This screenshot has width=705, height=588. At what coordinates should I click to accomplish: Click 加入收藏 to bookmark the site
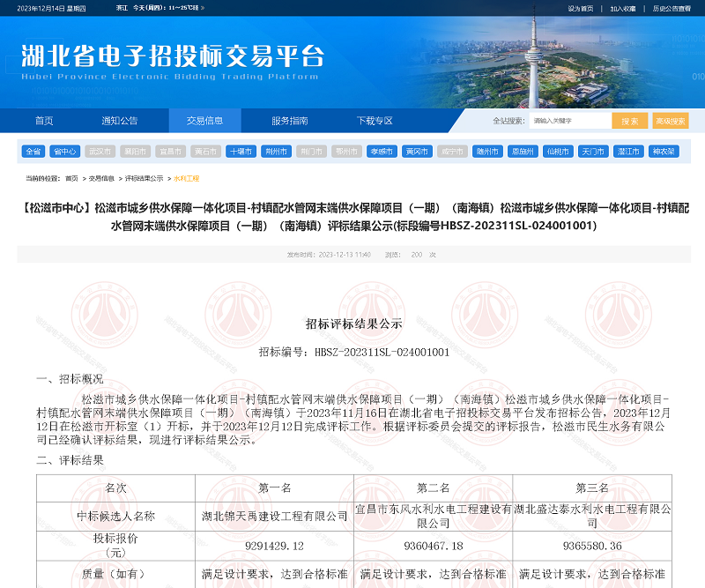pos(623,8)
